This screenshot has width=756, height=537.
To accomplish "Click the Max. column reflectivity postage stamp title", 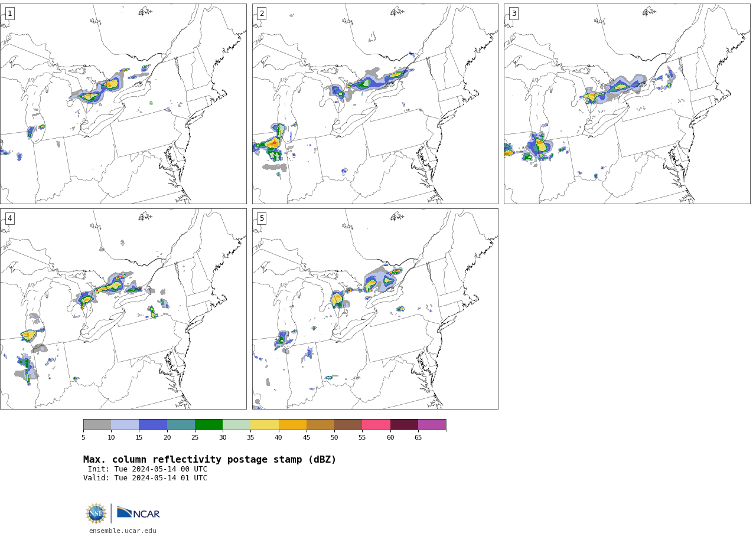I will (210, 460).
